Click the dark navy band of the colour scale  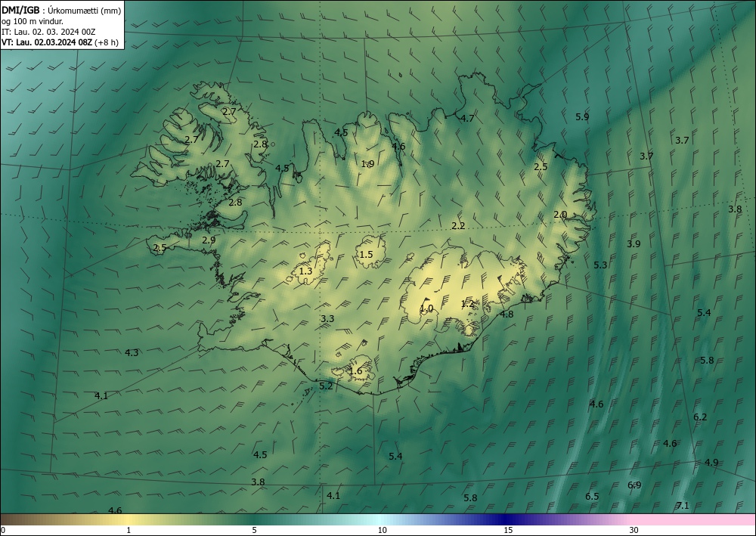[503, 519]
